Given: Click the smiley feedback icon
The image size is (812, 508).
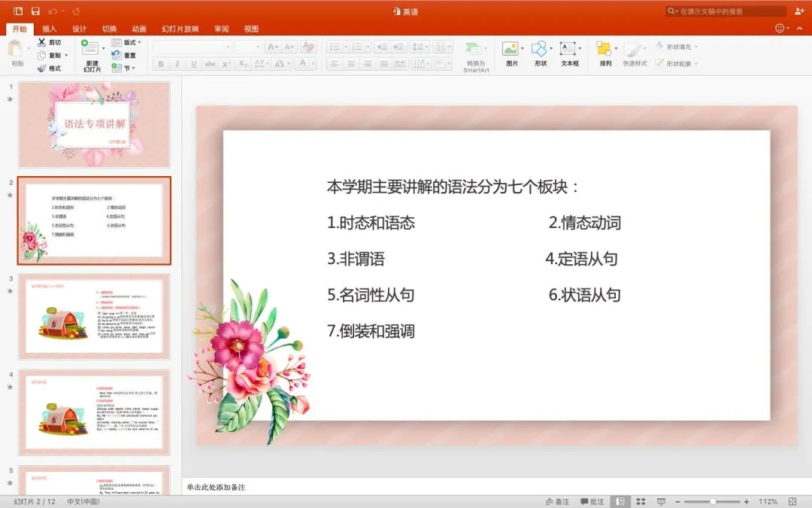Looking at the screenshot, I should [780, 28].
